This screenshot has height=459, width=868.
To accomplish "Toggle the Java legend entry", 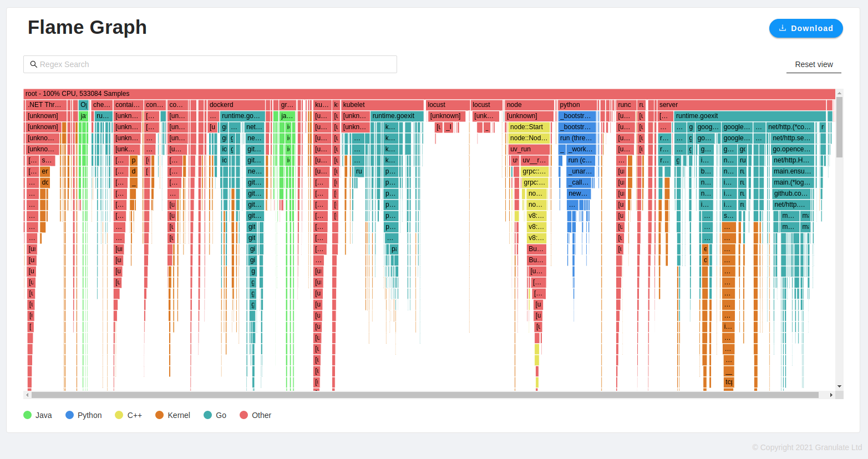I will click(38, 415).
